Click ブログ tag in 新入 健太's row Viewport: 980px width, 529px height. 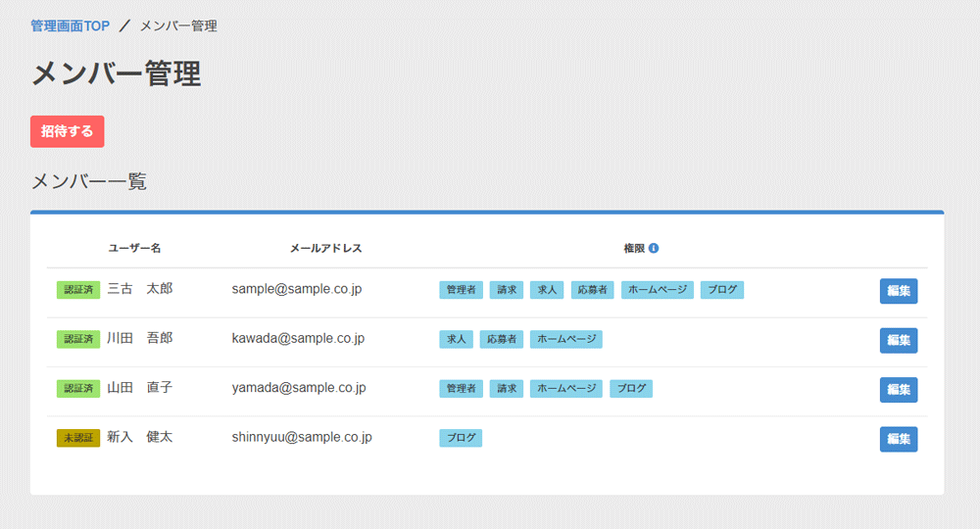[461, 438]
